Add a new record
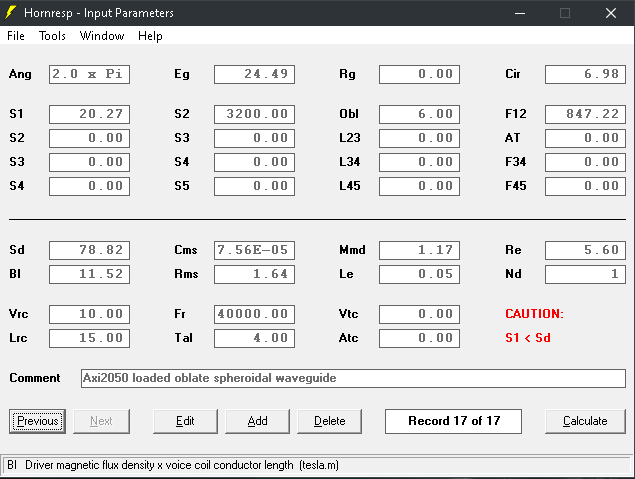 [257, 421]
